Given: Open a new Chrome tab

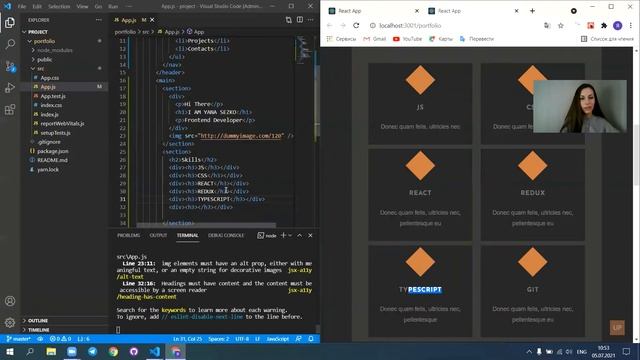Looking at the screenshot, I should [532, 11].
